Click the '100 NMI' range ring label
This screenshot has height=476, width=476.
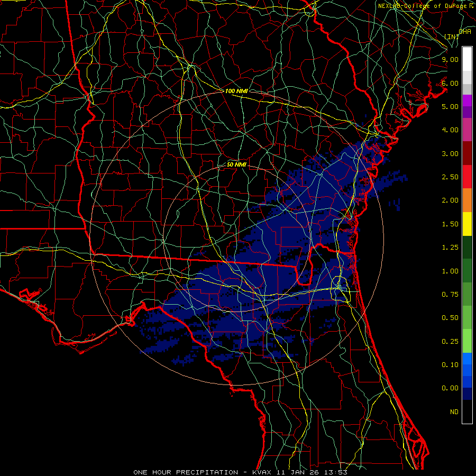click(x=236, y=91)
